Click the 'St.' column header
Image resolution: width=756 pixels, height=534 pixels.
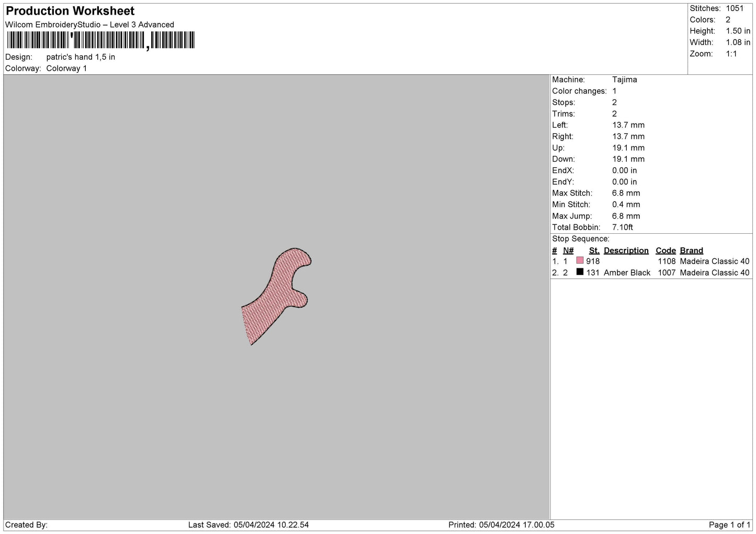594,251
